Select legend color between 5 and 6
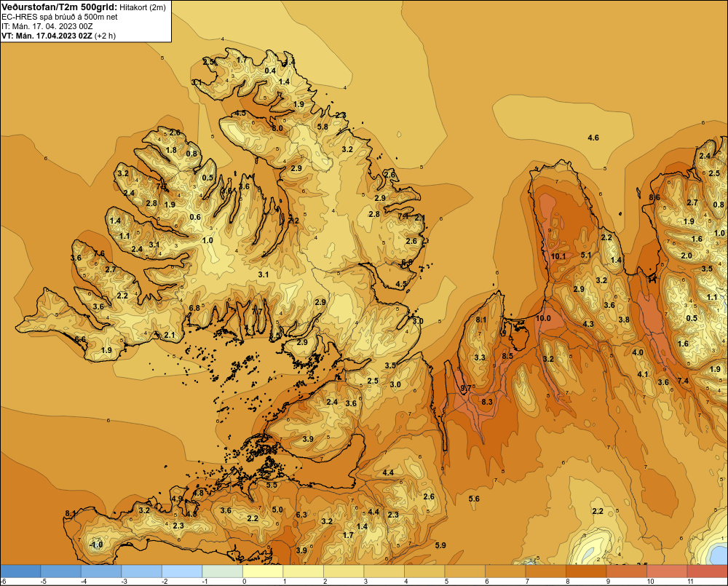The image size is (728, 586). 464,571
